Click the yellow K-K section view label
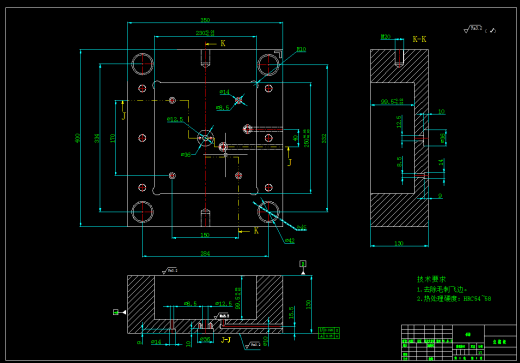This screenshot has height=363, width=520. [419, 39]
